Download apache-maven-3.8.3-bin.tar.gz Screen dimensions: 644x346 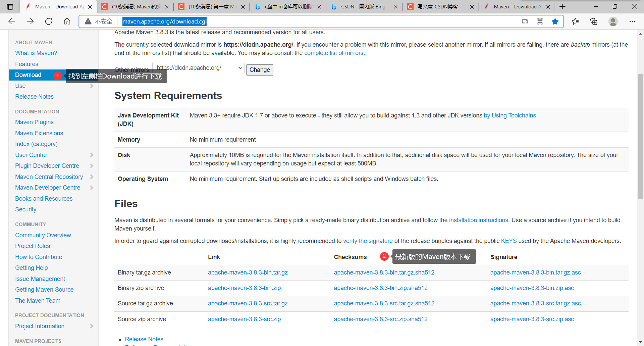tap(248, 273)
